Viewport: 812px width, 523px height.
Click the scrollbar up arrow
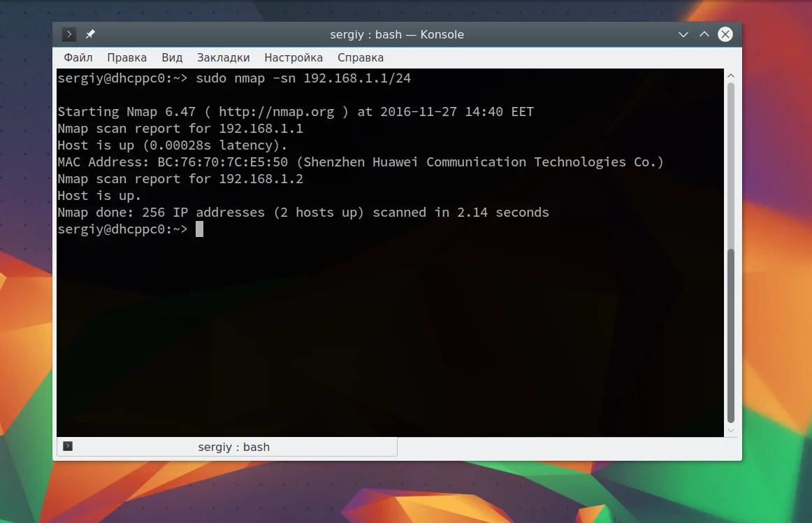(731, 76)
